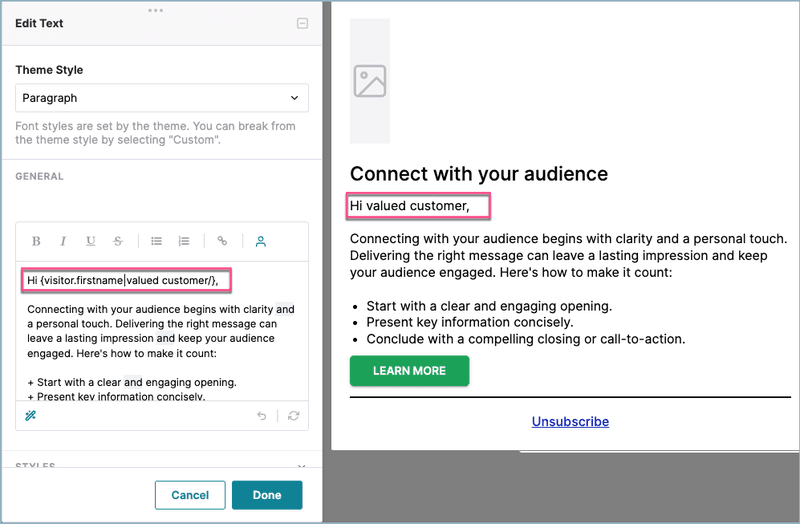The image size is (800, 524).
Task: Click the green LEARN MORE button
Action: click(409, 371)
